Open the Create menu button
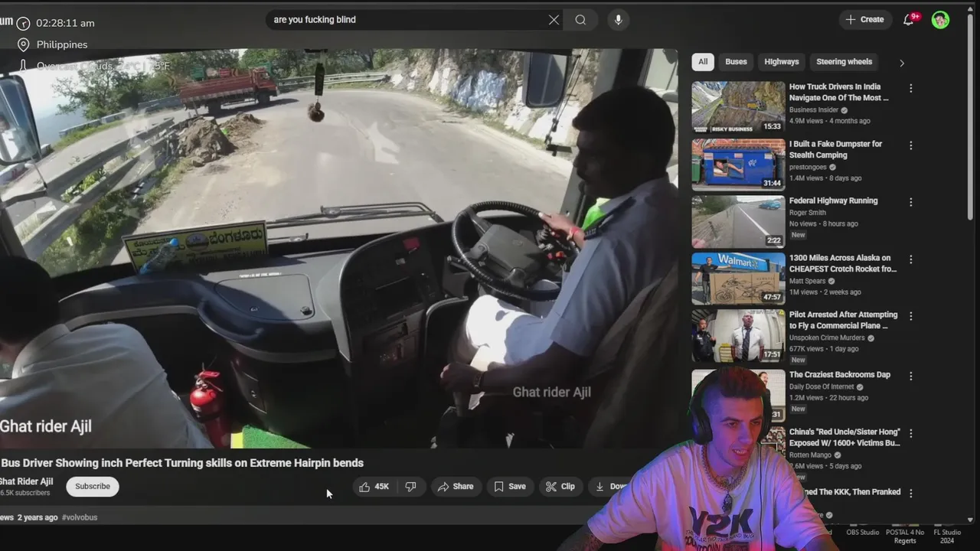Image resolution: width=980 pixels, height=551 pixels. coord(865,20)
